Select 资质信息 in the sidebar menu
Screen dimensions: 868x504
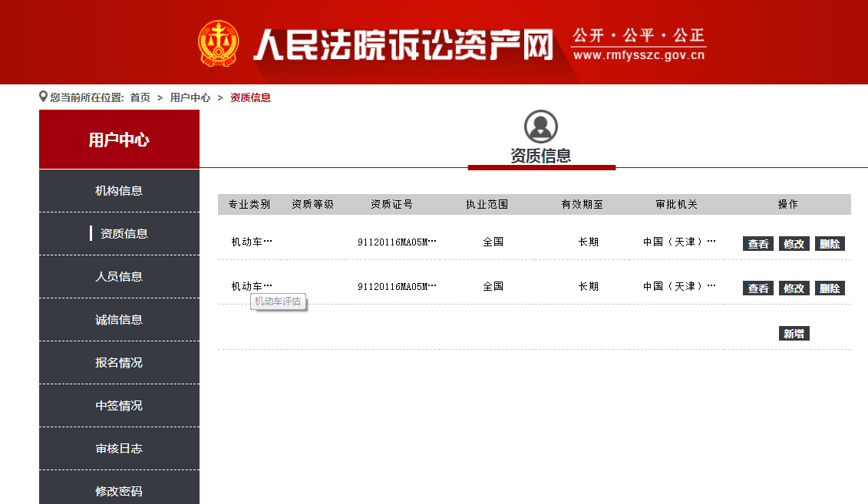pos(119,234)
